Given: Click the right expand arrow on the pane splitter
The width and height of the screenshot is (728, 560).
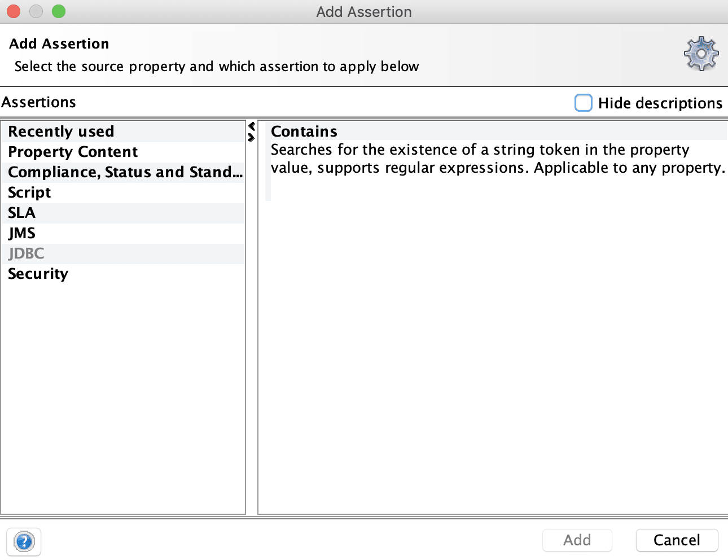Looking at the screenshot, I should click(251, 137).
